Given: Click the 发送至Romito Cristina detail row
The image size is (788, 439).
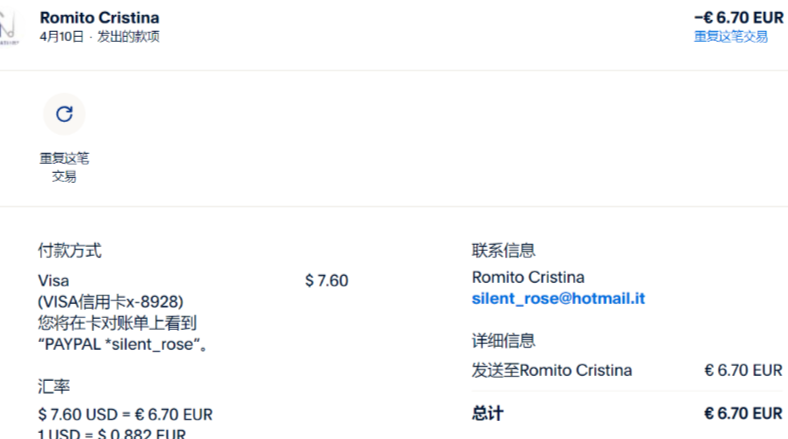Looking at the screenshot, I should point(552,370).
